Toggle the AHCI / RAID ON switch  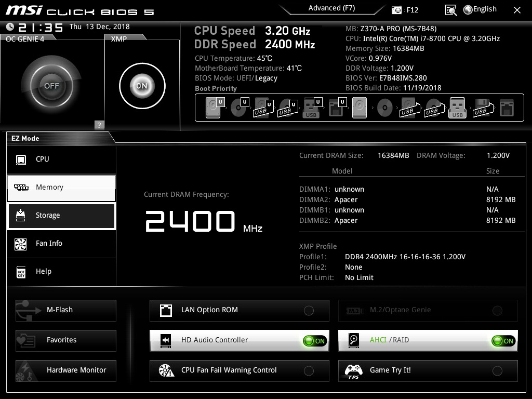[x=504, y=341]
